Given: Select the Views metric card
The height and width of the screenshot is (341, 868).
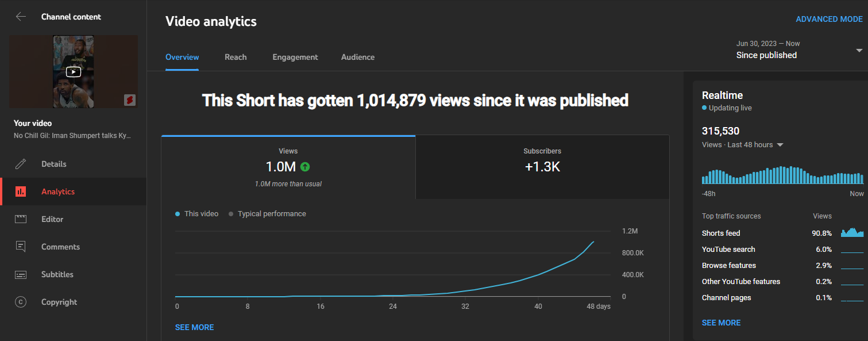Looking at the screenshot, I should click(x=288, y=167).
